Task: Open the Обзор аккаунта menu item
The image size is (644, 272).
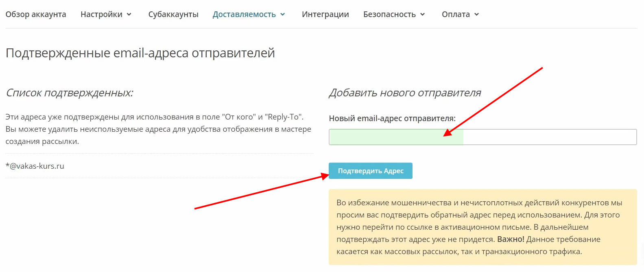Action: click(x=36, y=14)
